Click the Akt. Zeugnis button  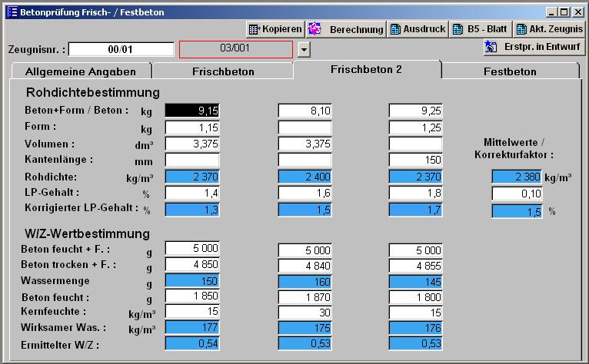click(x=550, y=29)
